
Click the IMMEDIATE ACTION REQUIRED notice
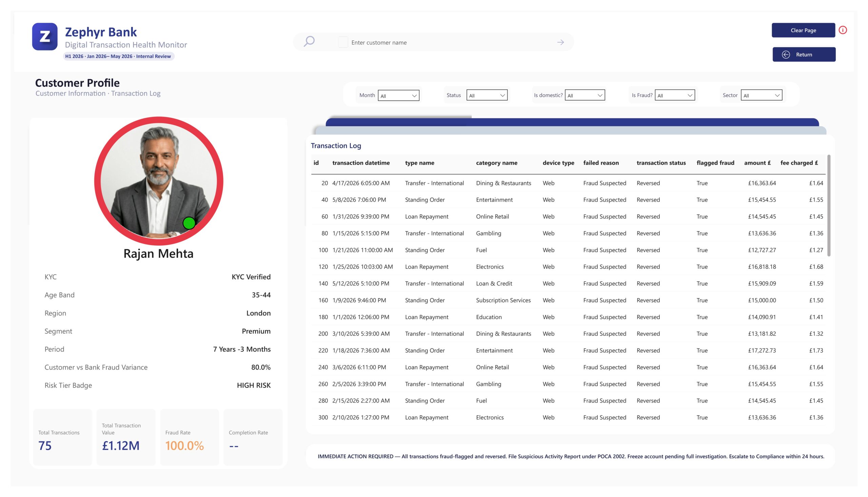(571, 457)
